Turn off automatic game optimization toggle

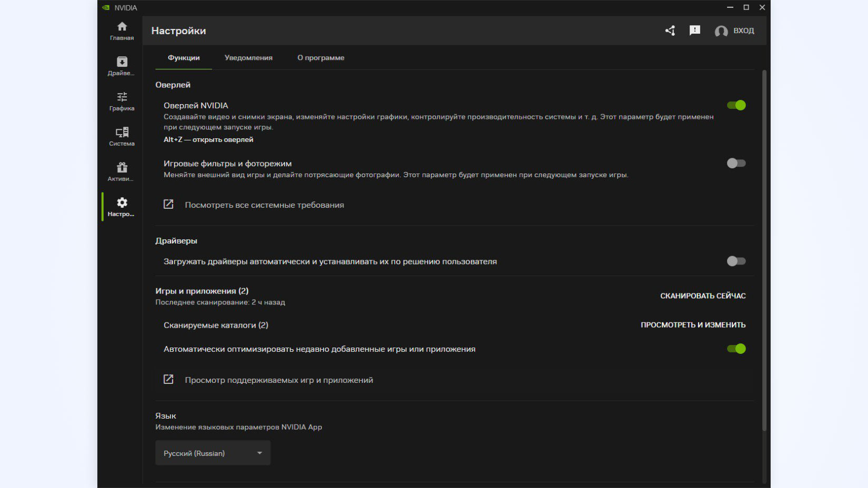pos(736,349)
